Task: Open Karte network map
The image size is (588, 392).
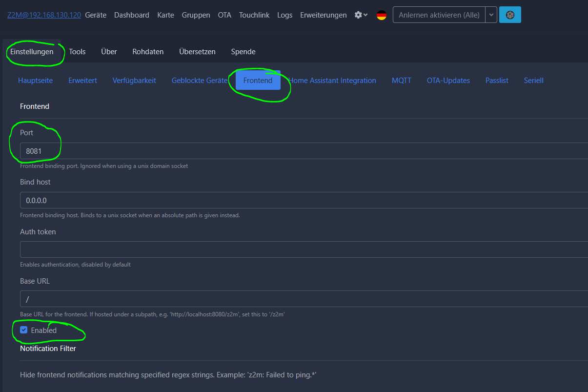Action: 165,15
